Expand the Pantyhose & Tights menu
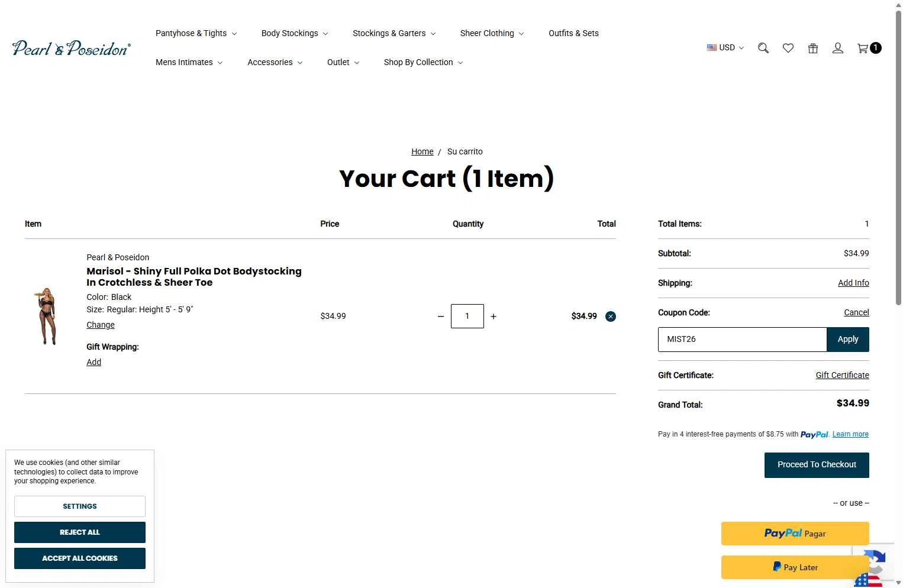 196,33
